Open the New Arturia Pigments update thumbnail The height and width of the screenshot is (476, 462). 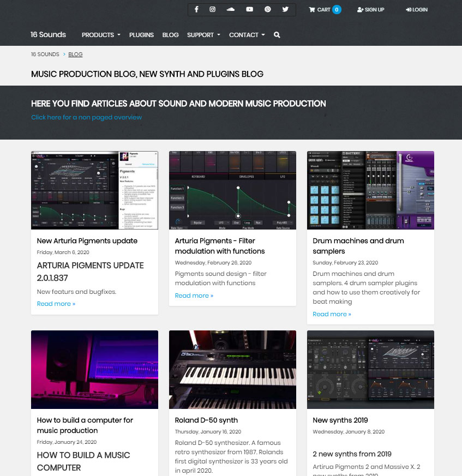pyautogui.click(x=94, y=190)
